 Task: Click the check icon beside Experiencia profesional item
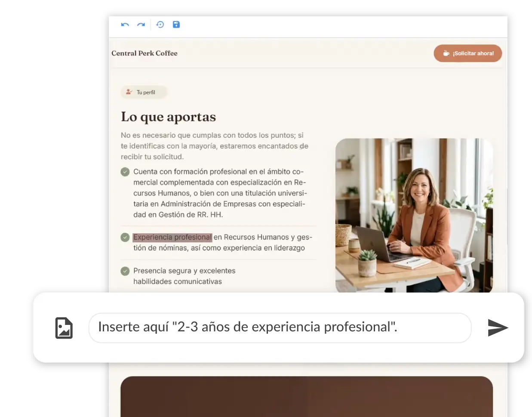pos(125,237)
